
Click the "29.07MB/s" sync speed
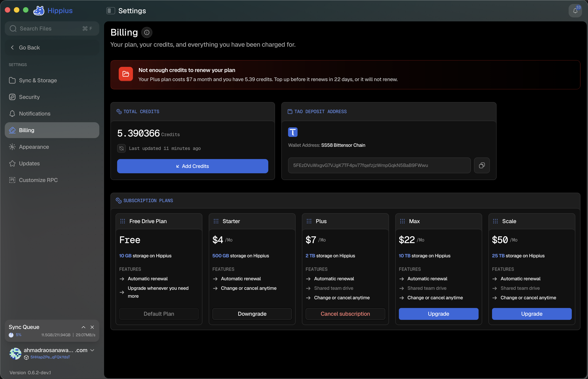point(85,335)
